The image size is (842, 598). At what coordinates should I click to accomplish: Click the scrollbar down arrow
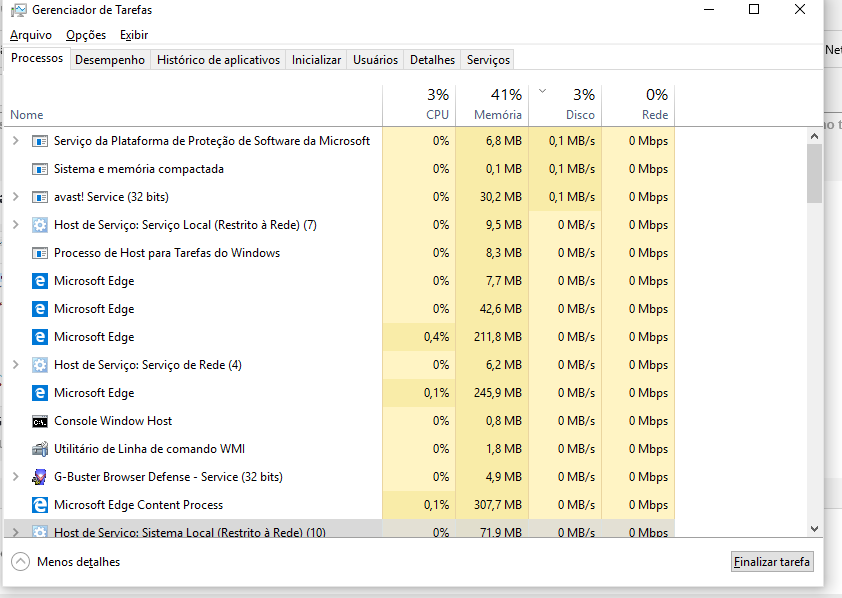tap(814, 529)
